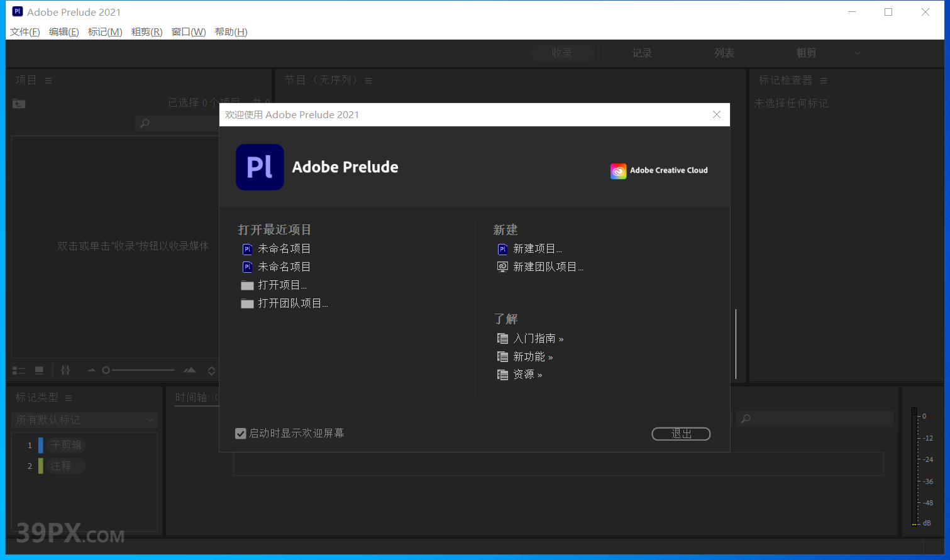Close the 欢迎使用 Adobe Prelude 2021 dialog
950x560 pixels.
(717, 114)
